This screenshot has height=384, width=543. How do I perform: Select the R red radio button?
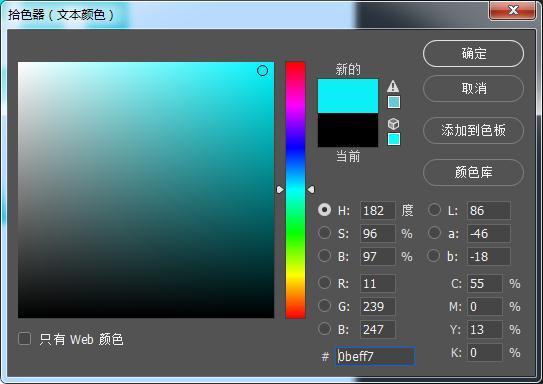[324, 283]
